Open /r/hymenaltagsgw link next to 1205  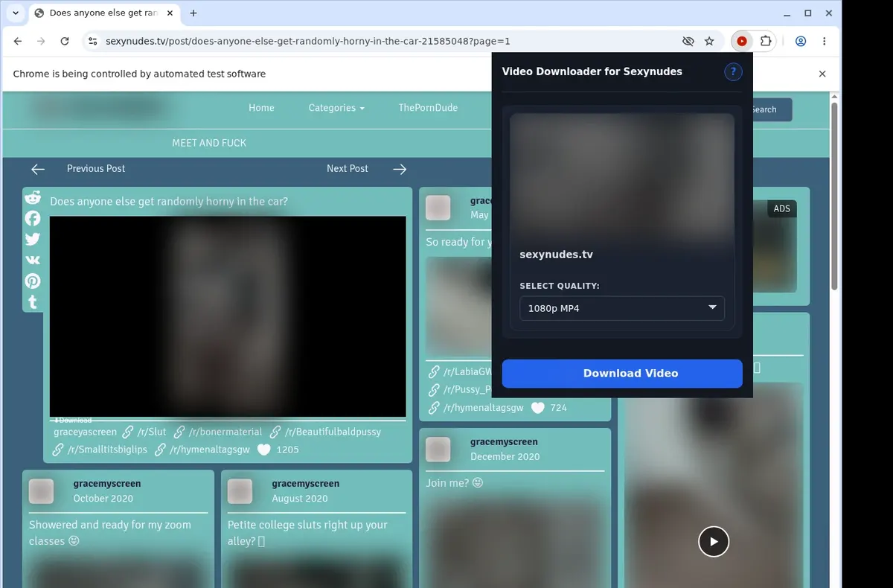point(210,450)
